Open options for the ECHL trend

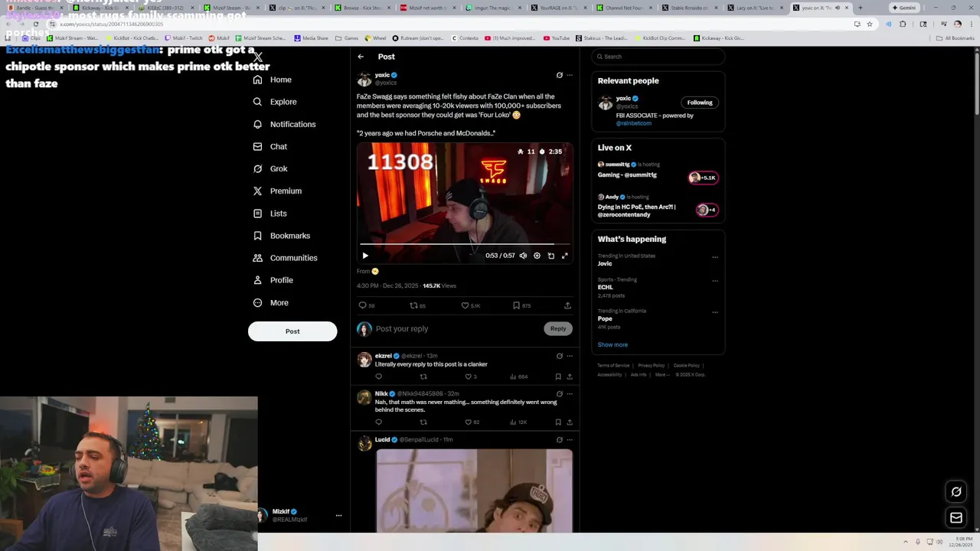pyautogui.click(x=715, y=281)
